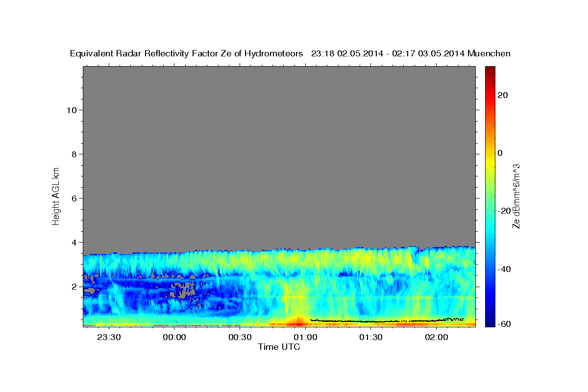The image size is (588, 392).
Task: Click the dark blue bottom of colorbar
Action: [x=490, y=322]
